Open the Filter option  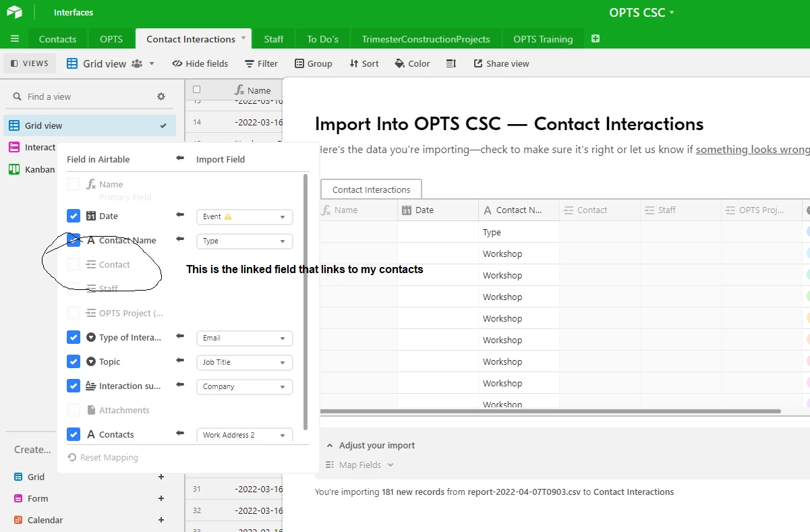coord(261,63)
